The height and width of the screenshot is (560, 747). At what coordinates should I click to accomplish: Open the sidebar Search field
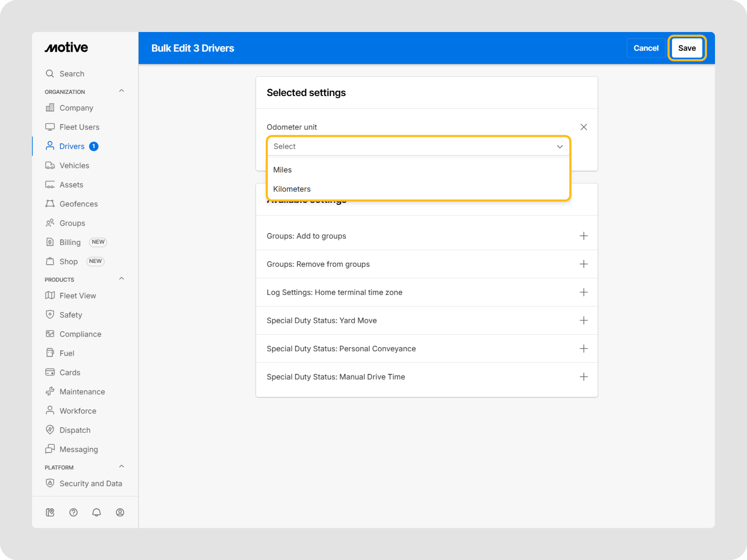[x=71, y=74]
